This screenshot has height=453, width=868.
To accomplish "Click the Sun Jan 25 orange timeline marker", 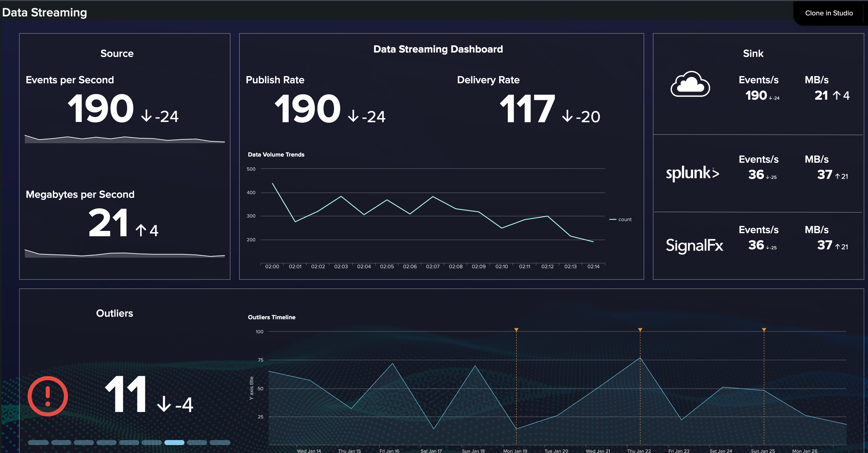I will click(764, 330).
